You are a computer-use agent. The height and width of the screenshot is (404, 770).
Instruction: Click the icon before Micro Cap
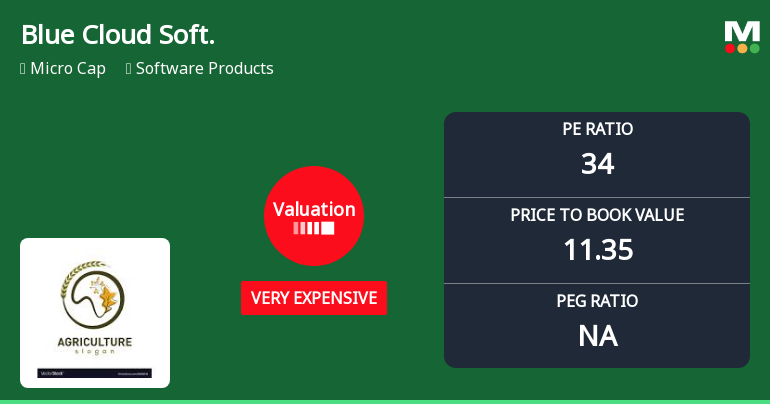tap(23, 69)
